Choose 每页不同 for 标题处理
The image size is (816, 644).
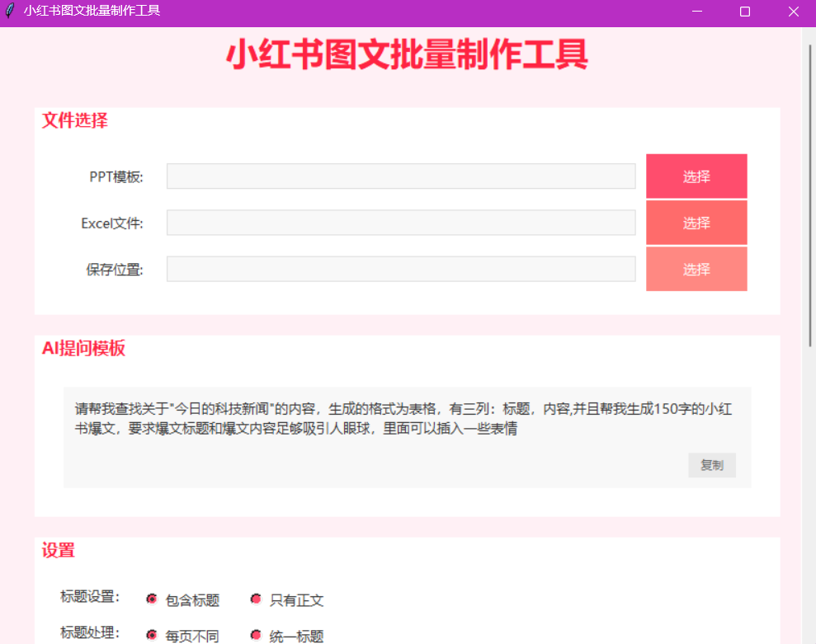coord(152,635)
